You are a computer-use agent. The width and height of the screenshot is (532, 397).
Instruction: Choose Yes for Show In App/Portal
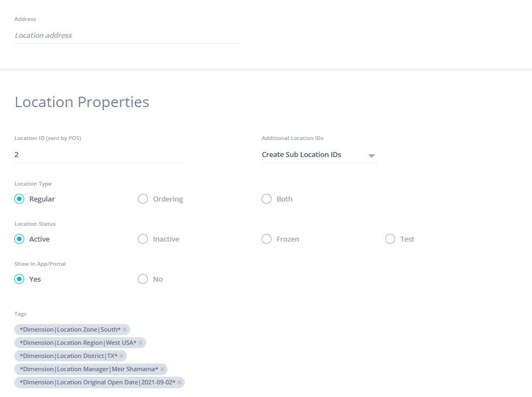(19, 279)
